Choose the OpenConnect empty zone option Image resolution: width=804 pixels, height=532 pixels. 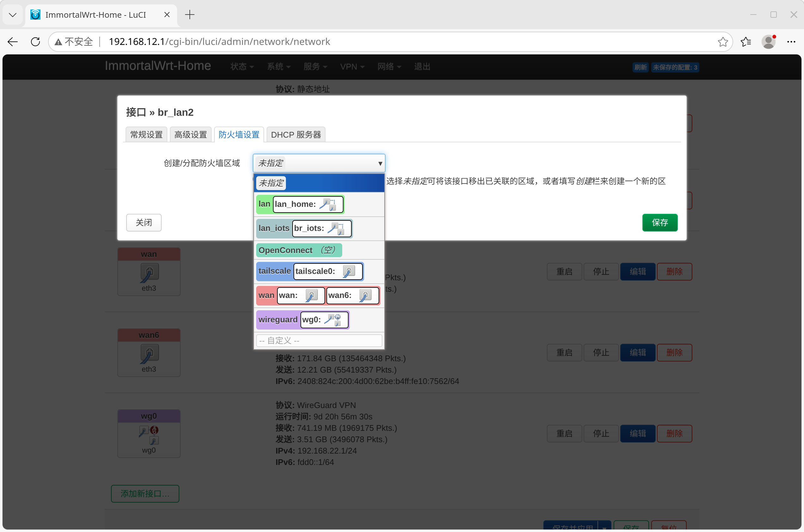(299, 251)
